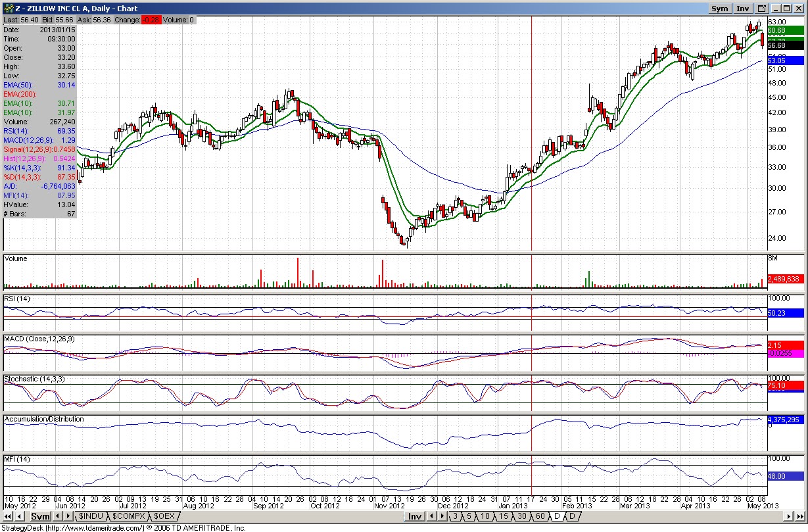The width and height of the screenshot is (808, 532).
Task: Click the A/D value -6,764,063
Action: pyautogui.click(x=59, y=186)
